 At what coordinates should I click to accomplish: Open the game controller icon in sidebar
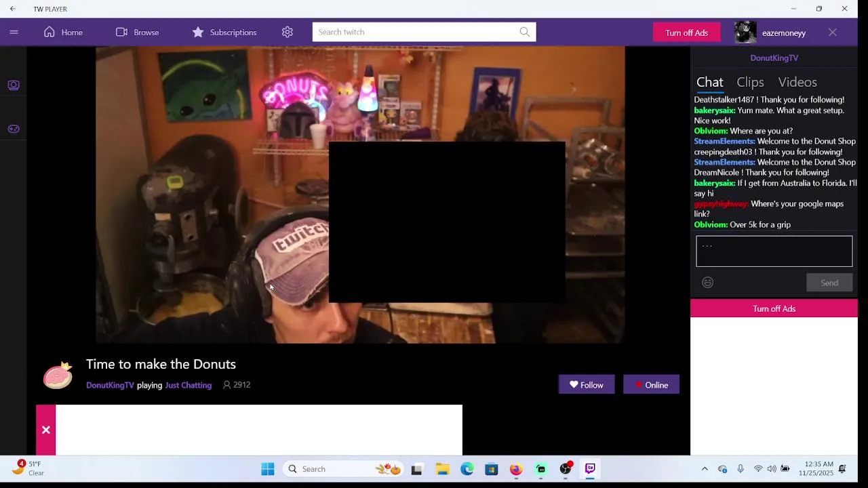(x=14, y=129)
